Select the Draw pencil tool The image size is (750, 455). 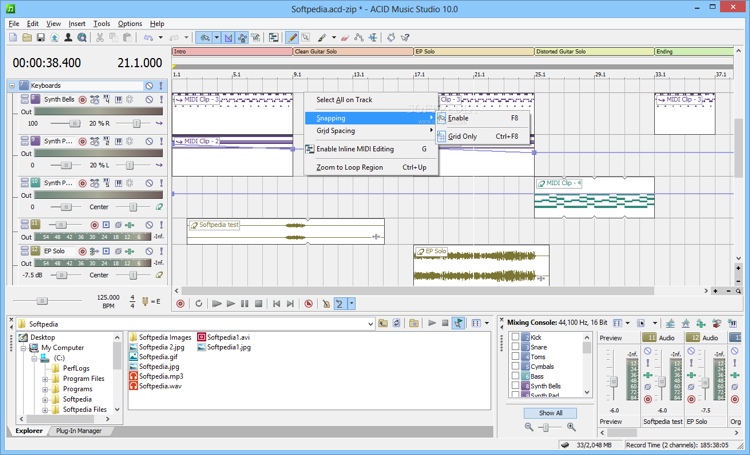(293, 38)
